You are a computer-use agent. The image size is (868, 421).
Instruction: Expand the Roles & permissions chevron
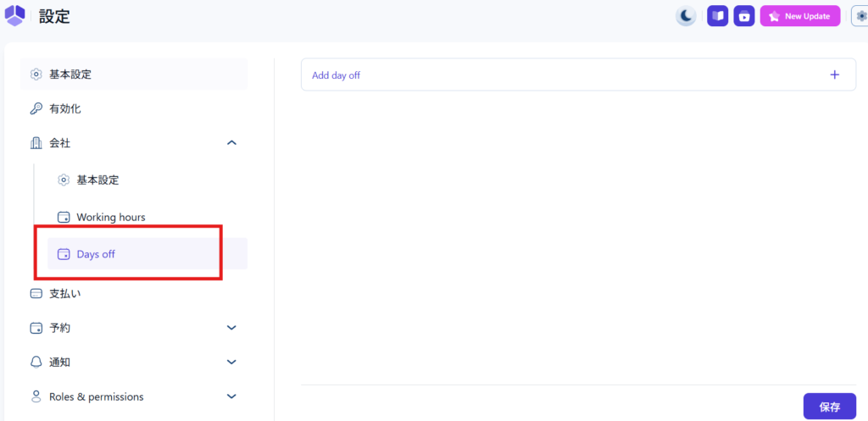[231, 396]
